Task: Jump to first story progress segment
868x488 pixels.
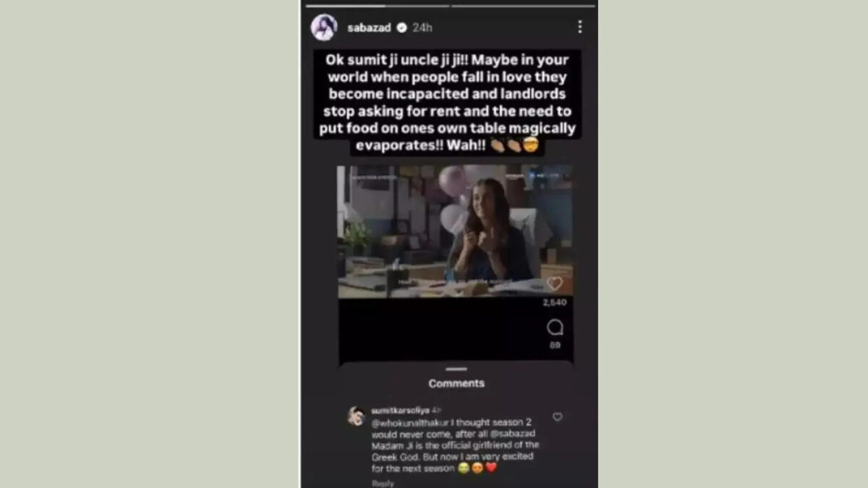Action: 378,6
